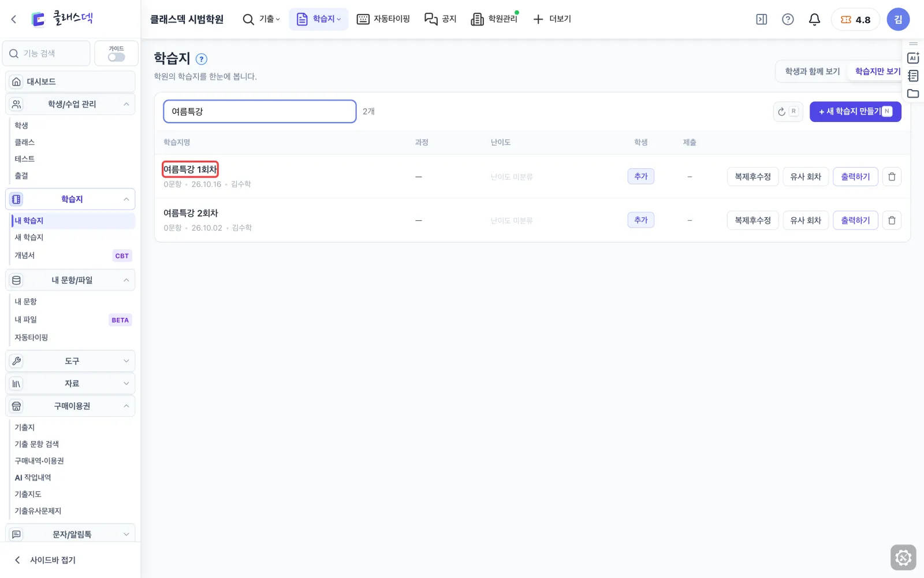Expand the 문자/알림톡 section
Image resolution: width=924 pixels, height=578 pixels.
(x=70, y=534)
